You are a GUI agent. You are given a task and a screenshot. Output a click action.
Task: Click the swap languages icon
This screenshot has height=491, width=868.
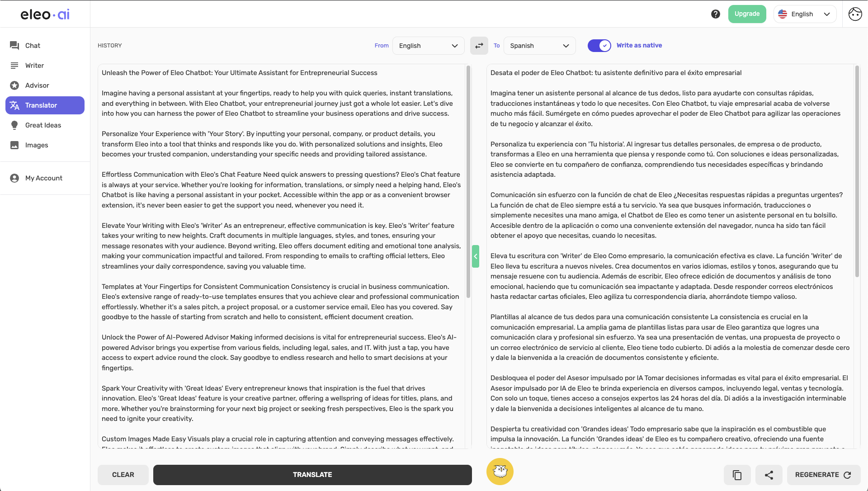click(479, 46)
